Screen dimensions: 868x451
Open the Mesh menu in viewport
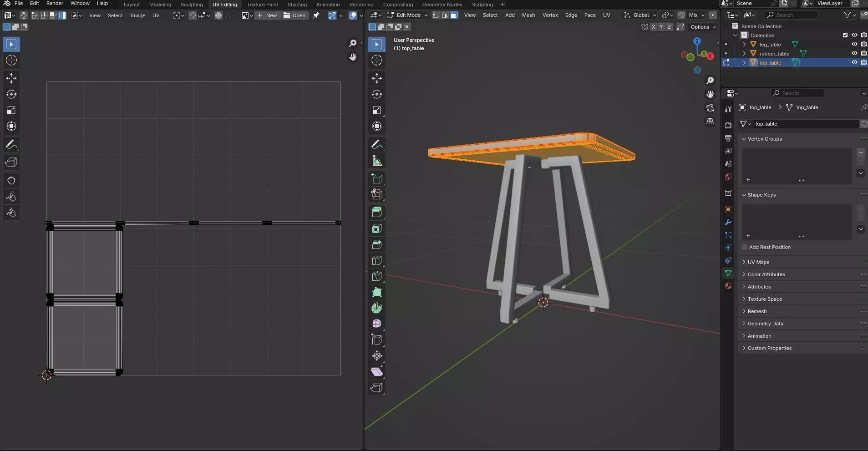coord(528,15)
